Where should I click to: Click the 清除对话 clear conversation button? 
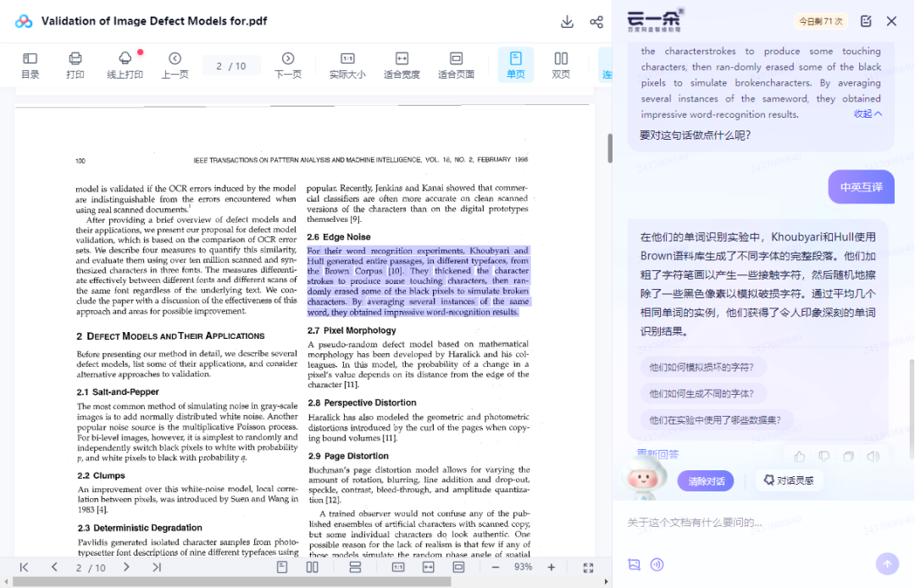[x=706, y=480]
